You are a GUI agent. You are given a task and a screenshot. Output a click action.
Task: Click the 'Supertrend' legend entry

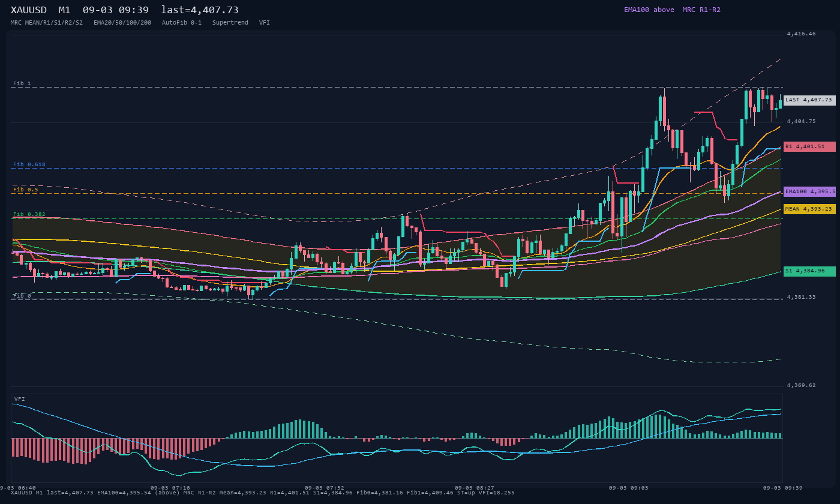(230, 22)
